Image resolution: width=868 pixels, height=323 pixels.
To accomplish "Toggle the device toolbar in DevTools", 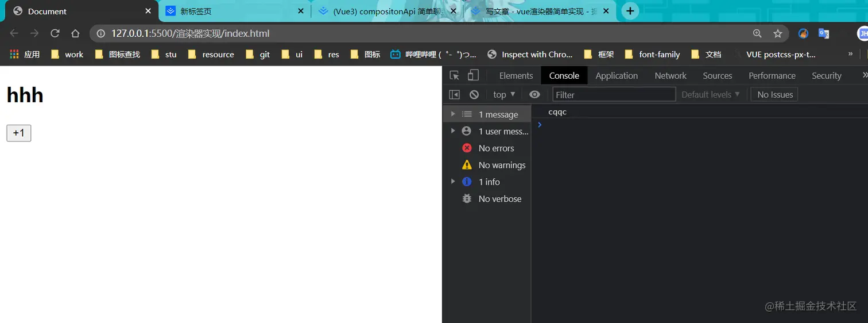I will (x=473, y=75).
